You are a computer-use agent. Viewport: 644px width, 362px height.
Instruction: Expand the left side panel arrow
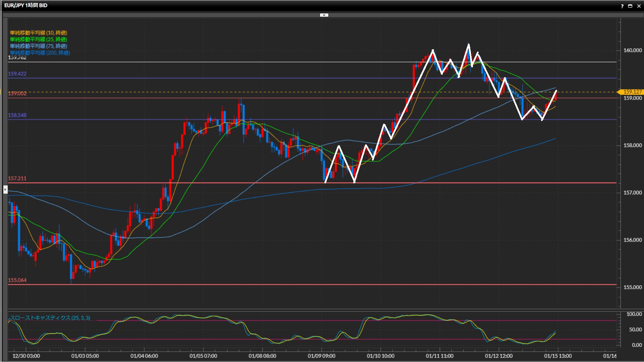(5, 190)
